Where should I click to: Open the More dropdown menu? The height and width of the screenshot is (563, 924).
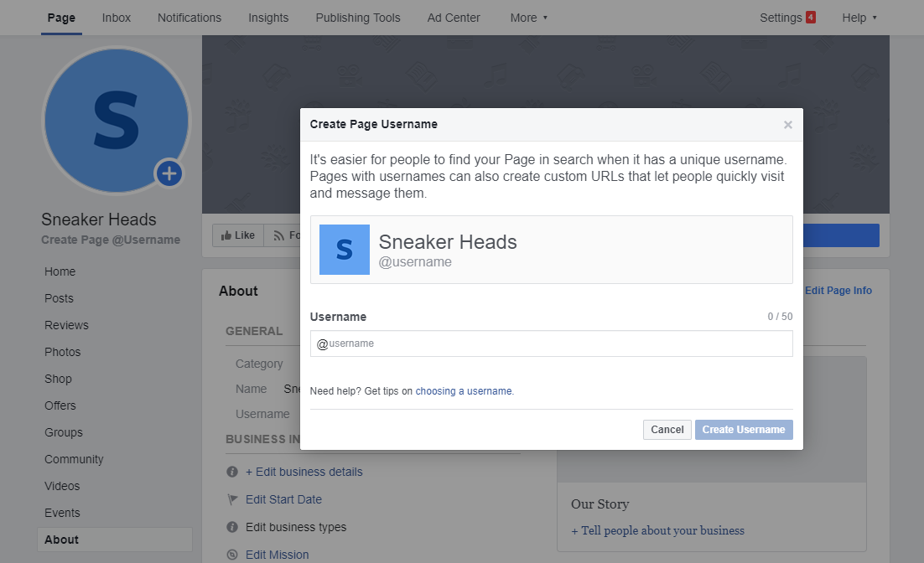tap(528, 18)
